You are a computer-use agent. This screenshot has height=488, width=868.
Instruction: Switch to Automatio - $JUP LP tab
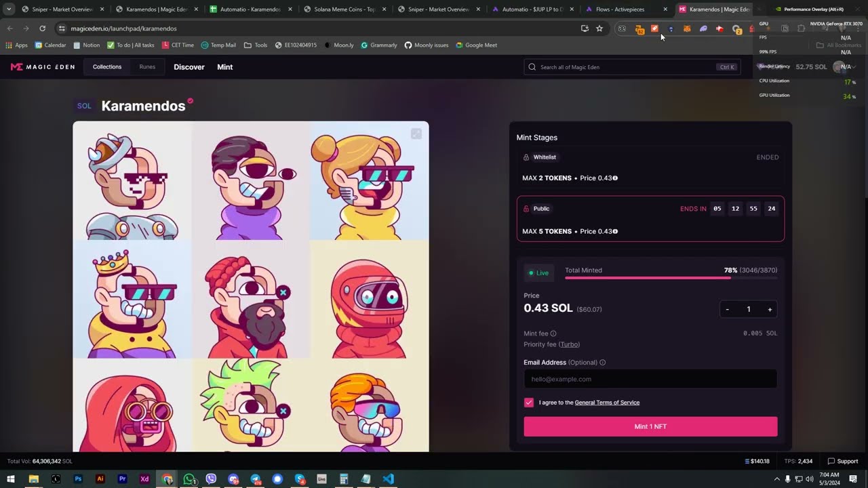pos(532,9)
